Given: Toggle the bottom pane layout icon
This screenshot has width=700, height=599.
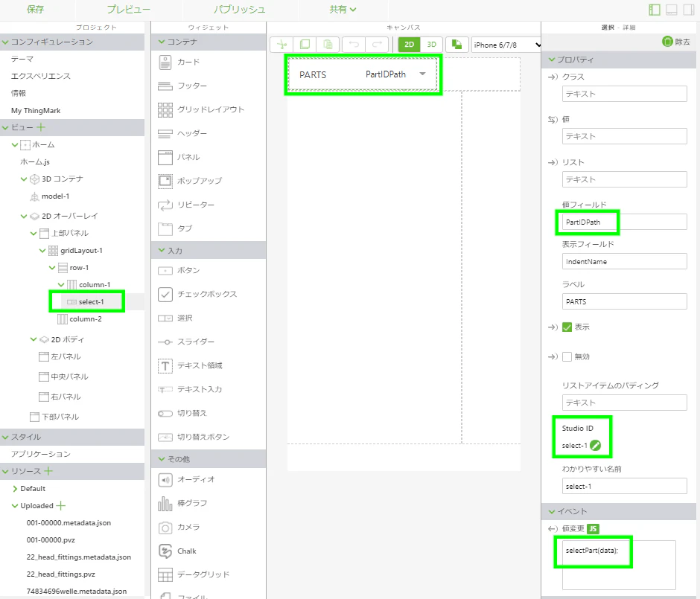Looking at the screenshot, I should pos(672,10).
